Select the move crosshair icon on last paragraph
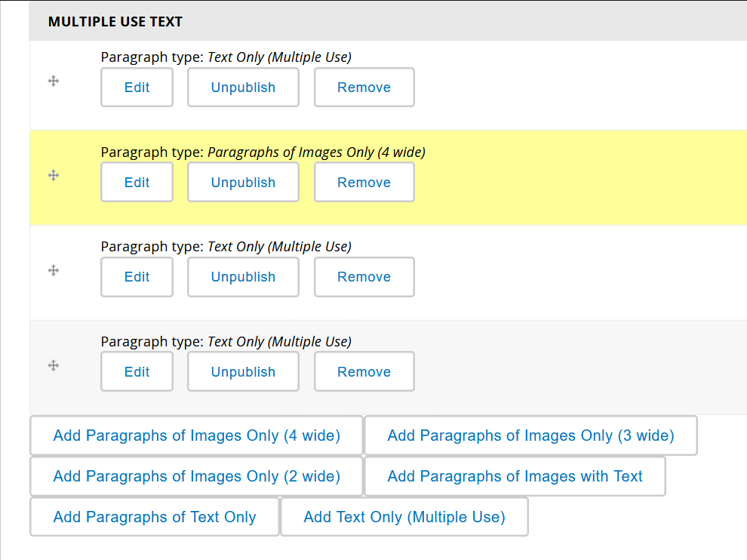Screen dimensions: 747x560 coord(53,365)
